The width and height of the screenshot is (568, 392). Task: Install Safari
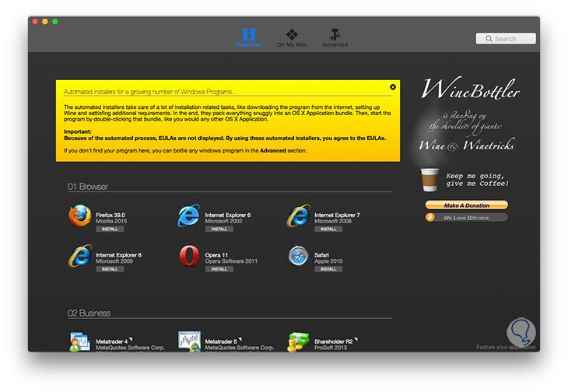[328, 269]
